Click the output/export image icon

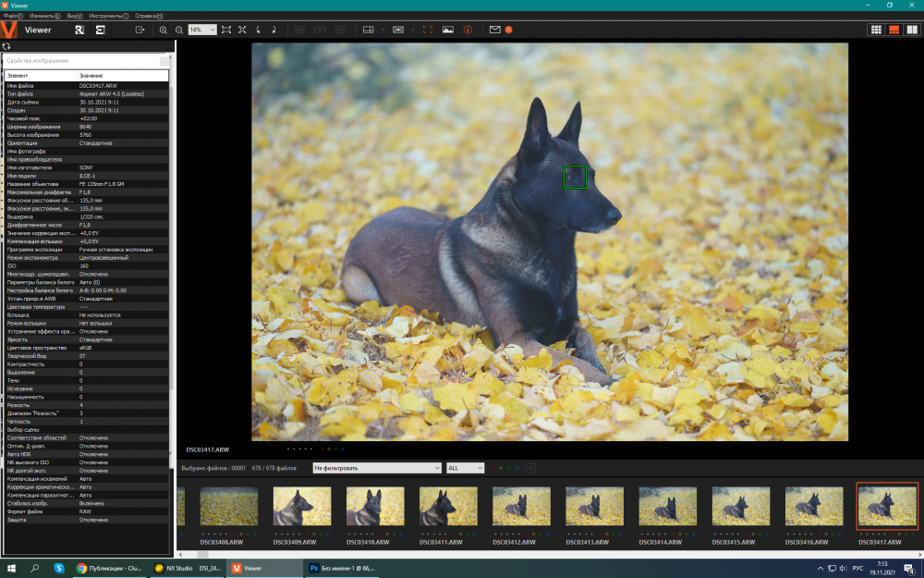140,30
